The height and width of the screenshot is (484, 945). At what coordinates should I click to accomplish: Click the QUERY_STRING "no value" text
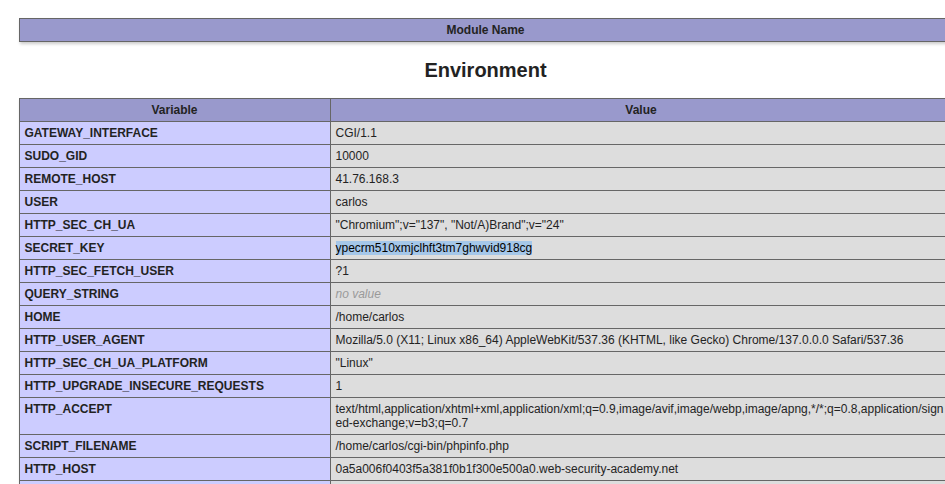click(358, 294)
